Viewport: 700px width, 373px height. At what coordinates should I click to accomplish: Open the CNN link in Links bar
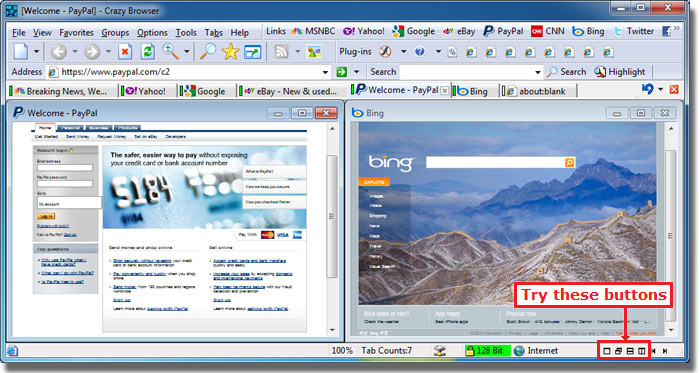[x=548, y=31]
